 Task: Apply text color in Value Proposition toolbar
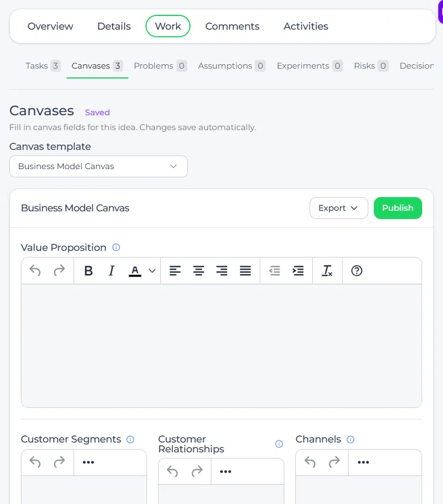135,271
